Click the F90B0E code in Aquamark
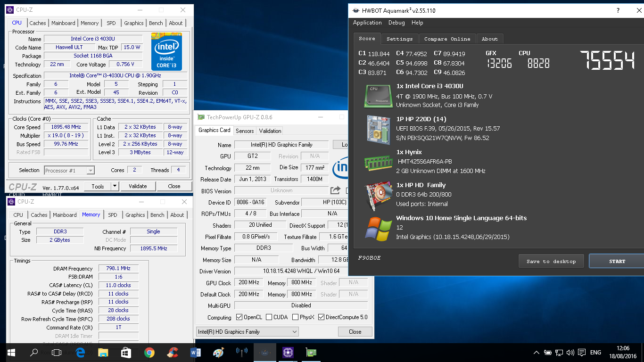The width and height of the screenshot is (644, 362). tap(369, 258)
